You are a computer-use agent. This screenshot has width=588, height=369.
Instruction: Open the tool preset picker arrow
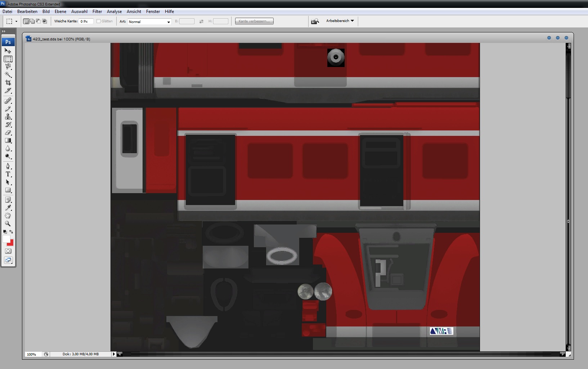click(x=16, y=22)
